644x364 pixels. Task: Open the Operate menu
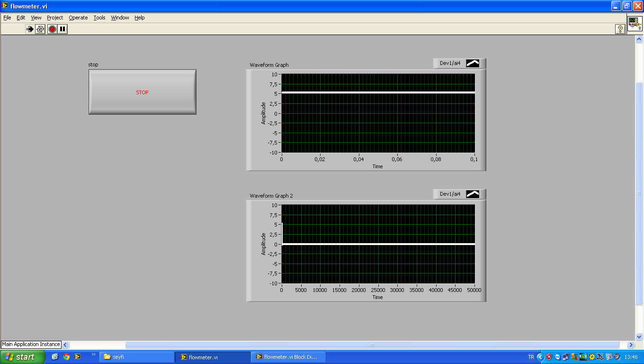[x=78, y=18]
